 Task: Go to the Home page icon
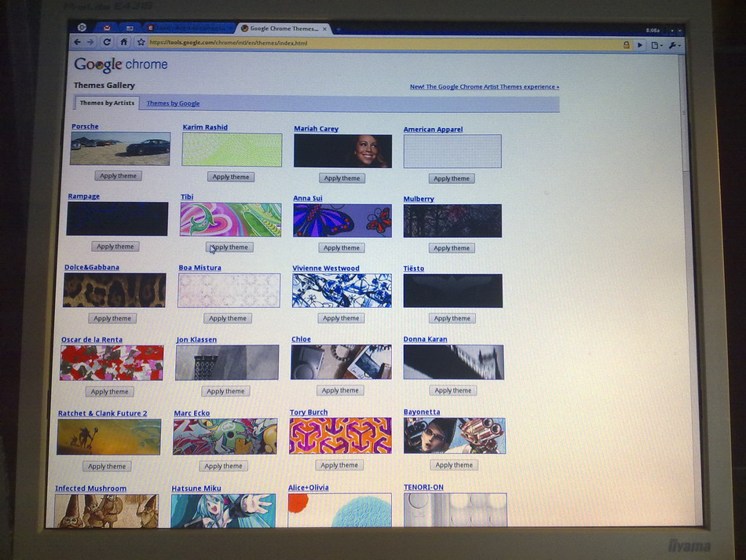[x=124, y=42]
